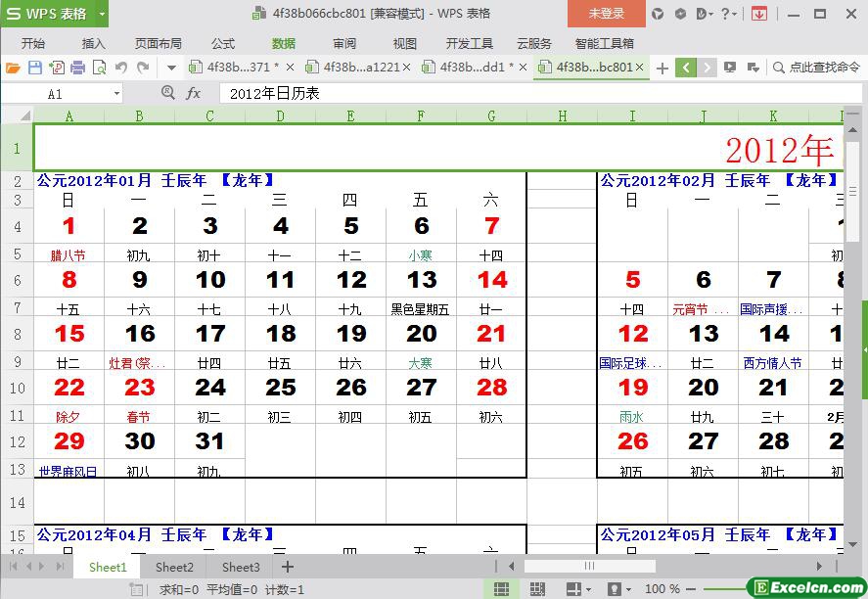
Task: Click the new document tab plus button
Action: (x=662, y=69)
